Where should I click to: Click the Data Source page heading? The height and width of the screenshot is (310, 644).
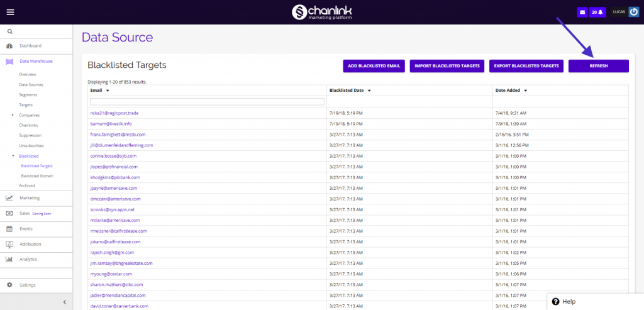tap(117, 37)
